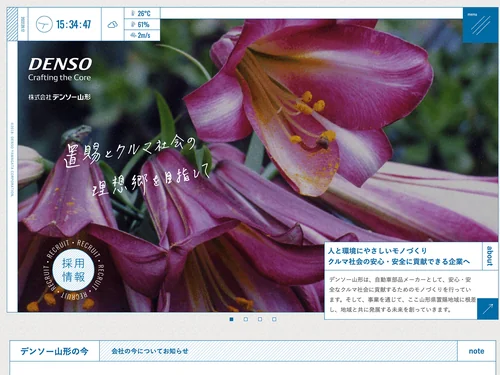The height and width of the screenshot is (375, 500).
Task: Select the fourth slide indicator dot
Action: (x=274, y=319)
